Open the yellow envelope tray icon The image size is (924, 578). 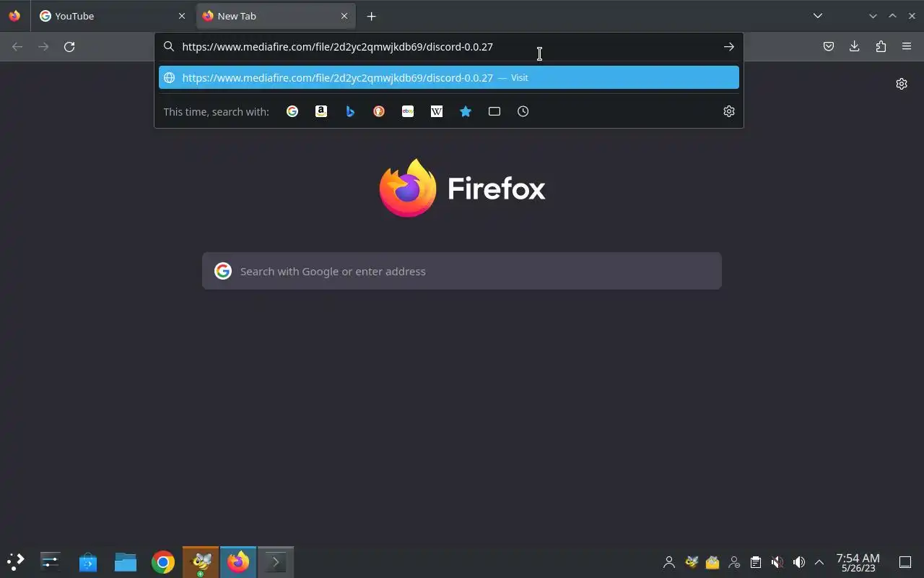[x=712, y=562]
